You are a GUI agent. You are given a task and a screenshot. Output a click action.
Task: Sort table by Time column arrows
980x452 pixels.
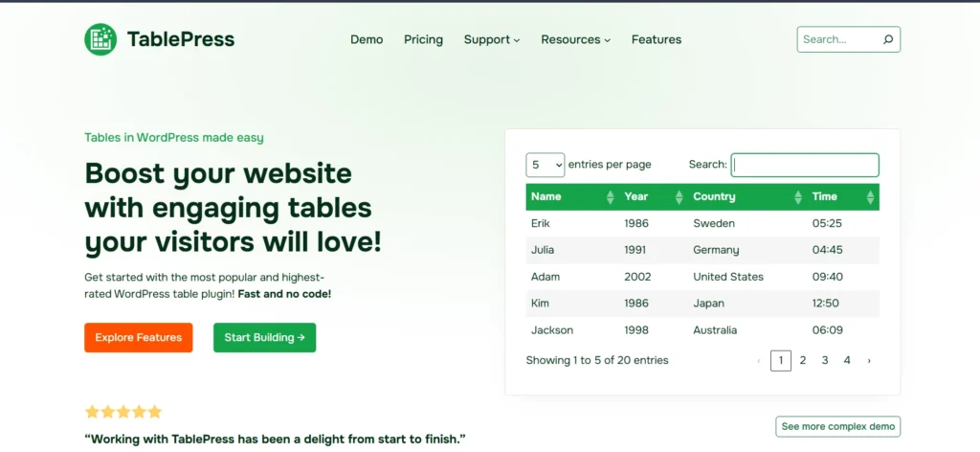(x=870, y=197)
